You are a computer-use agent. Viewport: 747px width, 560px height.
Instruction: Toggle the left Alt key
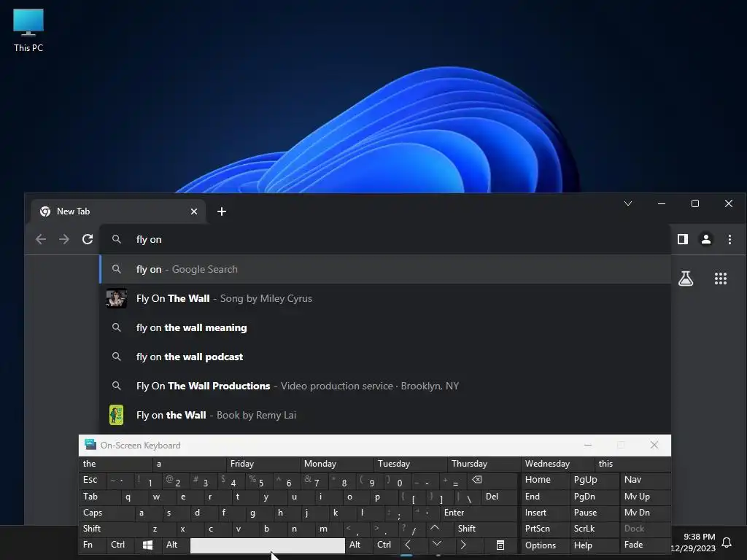click(175, 545)
